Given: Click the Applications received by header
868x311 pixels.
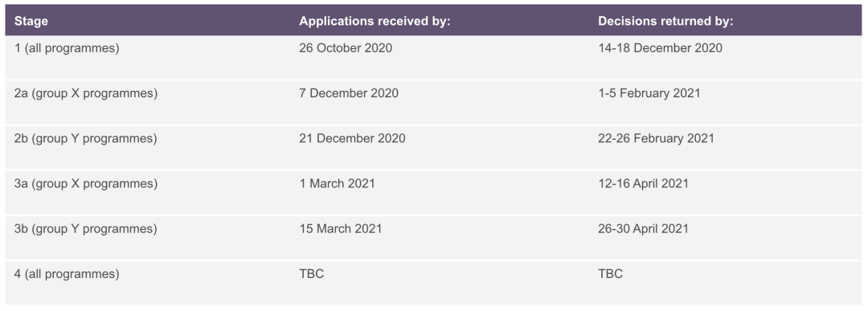Looking at the screenshot, I should [x=375, y=22].
